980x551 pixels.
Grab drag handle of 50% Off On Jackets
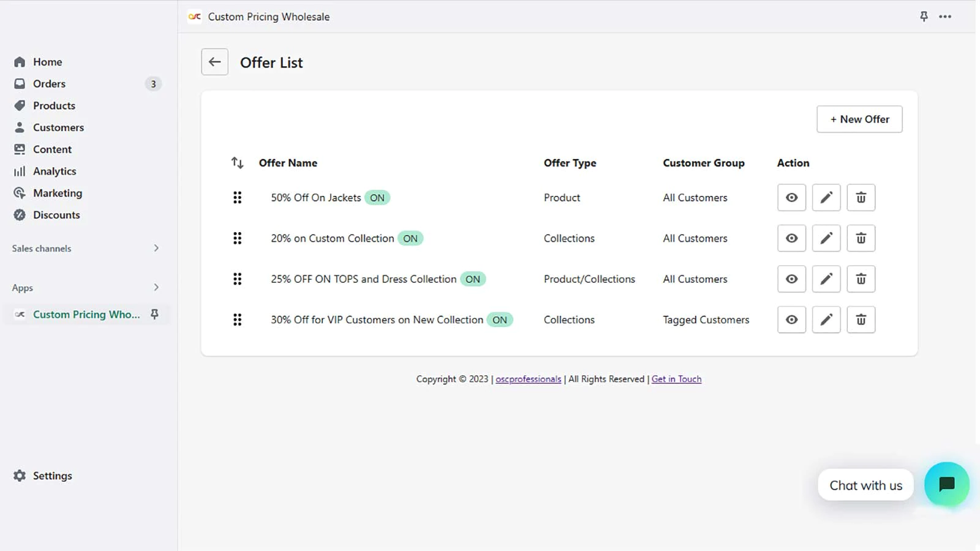point(237,198)
